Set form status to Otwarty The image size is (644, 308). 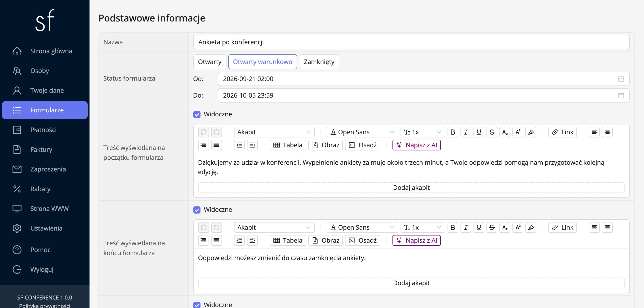click(x=209, y=62)
